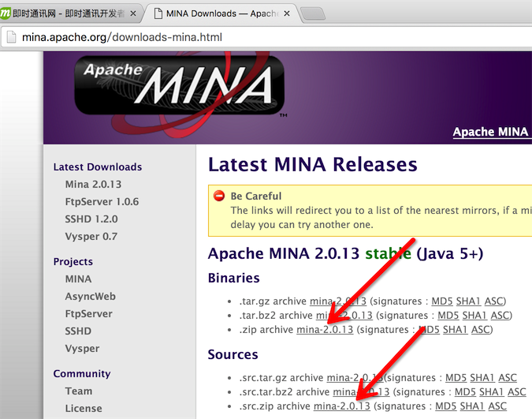
Task: Click the Projects sidebar heading
Action: pyautogui.click(x=73, y=262)
